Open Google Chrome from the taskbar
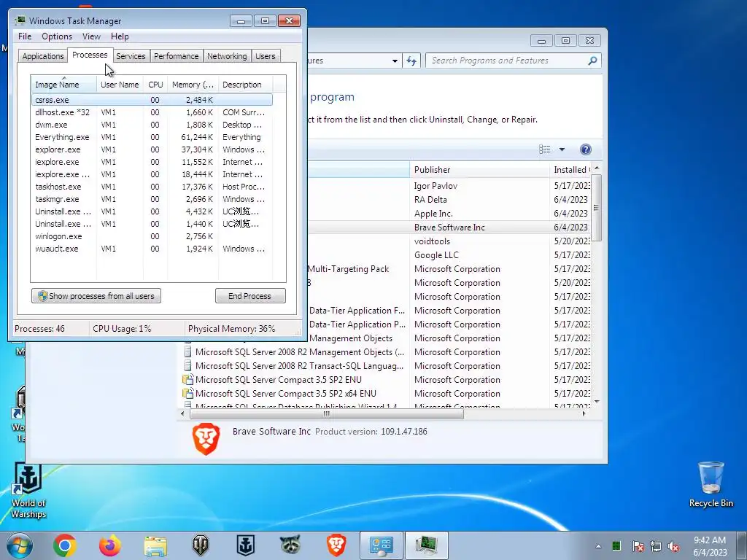 point(65,545)
